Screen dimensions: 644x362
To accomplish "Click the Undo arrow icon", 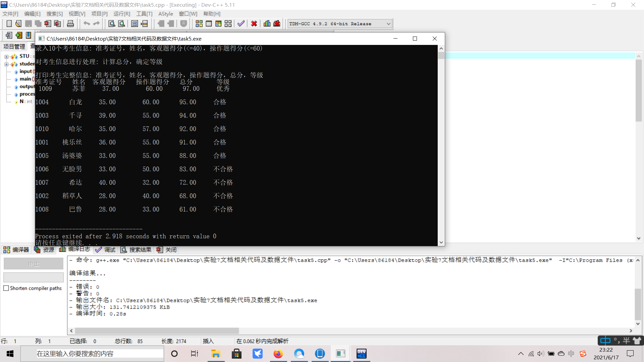I will tap(87, 24).
